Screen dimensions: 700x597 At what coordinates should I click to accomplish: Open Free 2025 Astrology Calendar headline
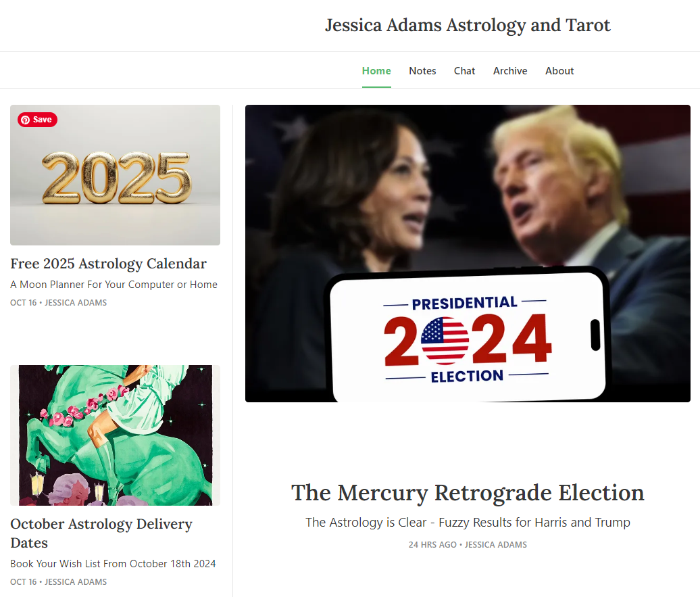[x=109, y=264]
